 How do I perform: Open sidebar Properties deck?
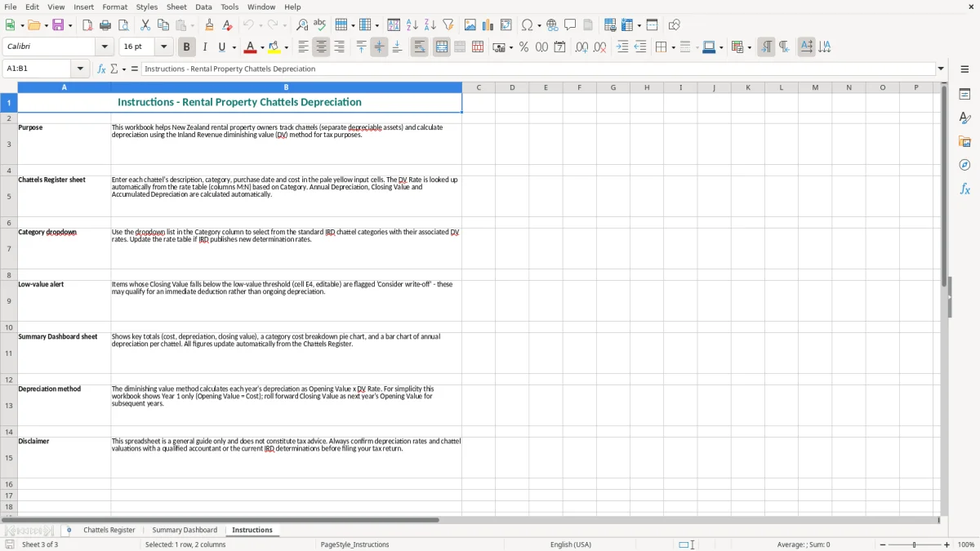[964, 95]
